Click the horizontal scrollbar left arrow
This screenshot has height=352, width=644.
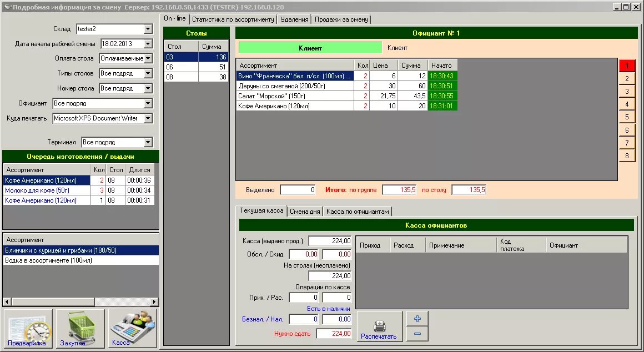pyautogui.click(x=7, y=302)
